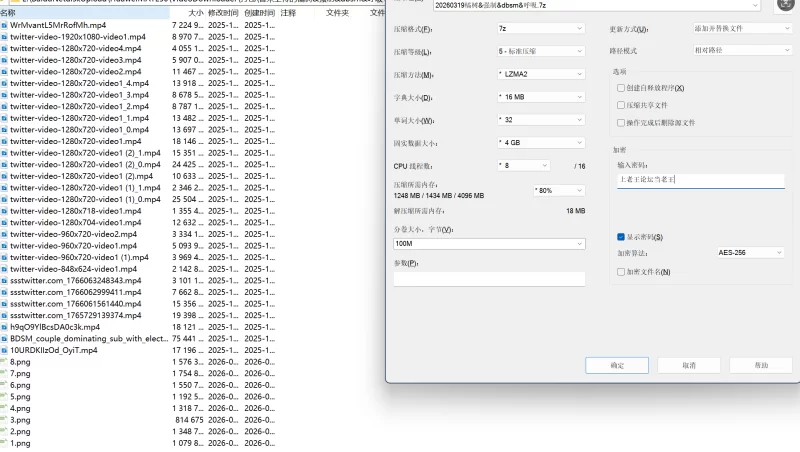Click the icon beside twitter-video-1280x720-video4.mp4

[4, 48]
